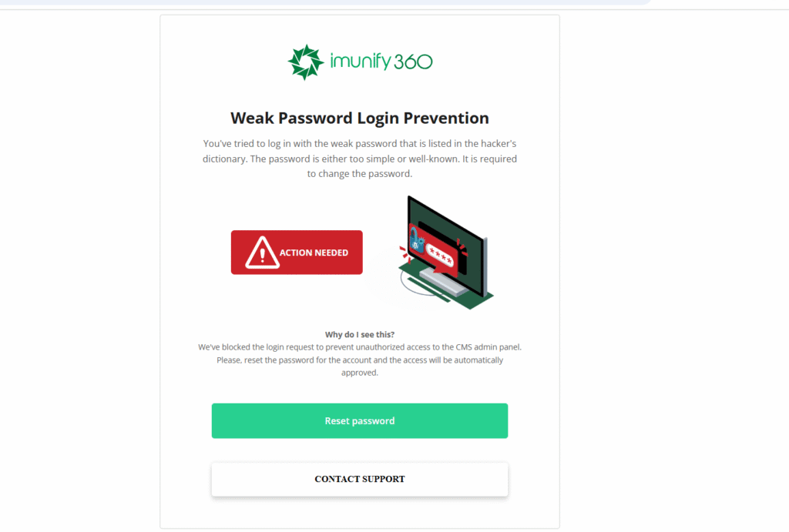Click the weak password explanation paragraph
The width and height of the screenshot is (789, 532).
click(359, 159)
